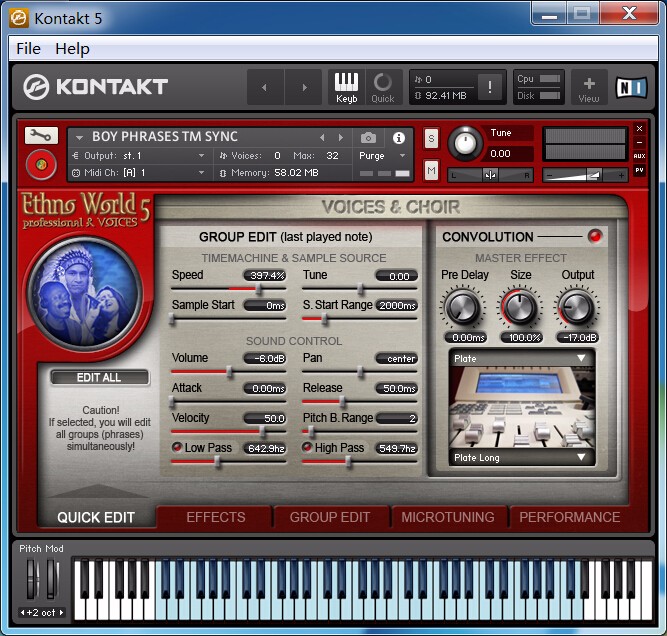The height and width of the screenshot is (636, 667).
Task: Show AUX sends with AUX button
Action: (x=639, y=156)
